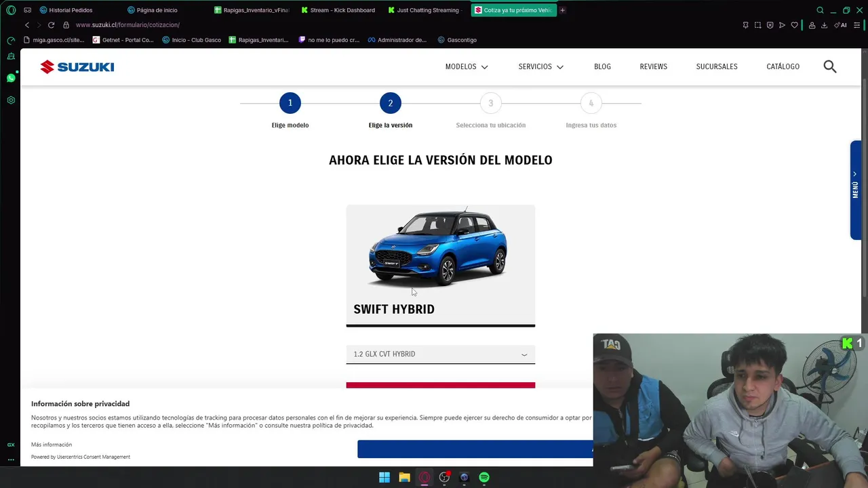Click step 3 Selecciona tu ubicación
This screenshot has height=488, width=868.
click(x=491, y=103)
